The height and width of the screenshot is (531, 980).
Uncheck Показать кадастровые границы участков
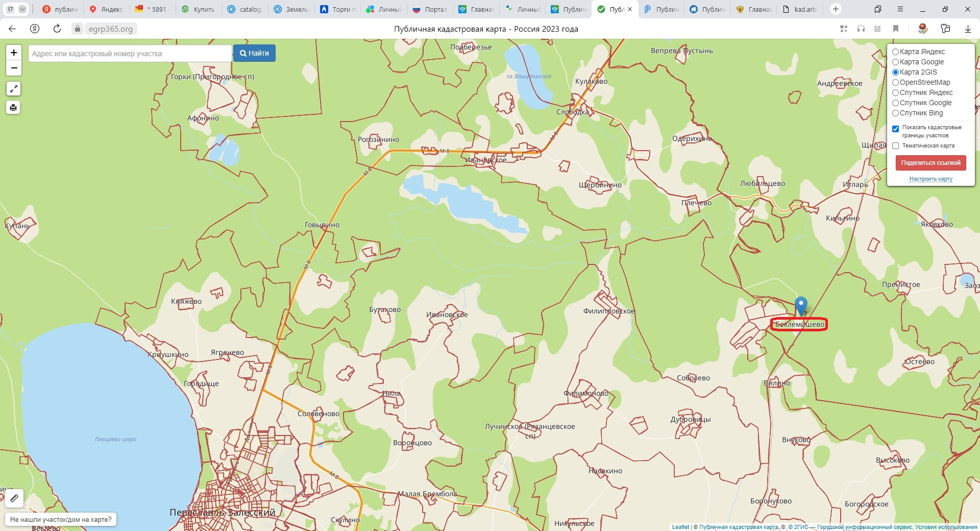point(895,129)
